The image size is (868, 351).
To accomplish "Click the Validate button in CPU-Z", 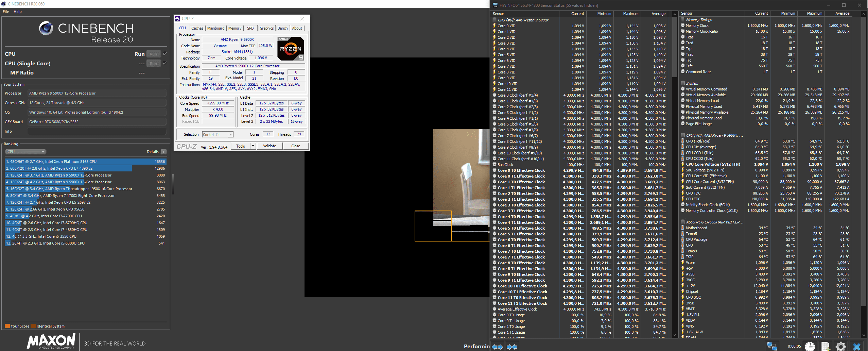I will click(x=270, y=146).
